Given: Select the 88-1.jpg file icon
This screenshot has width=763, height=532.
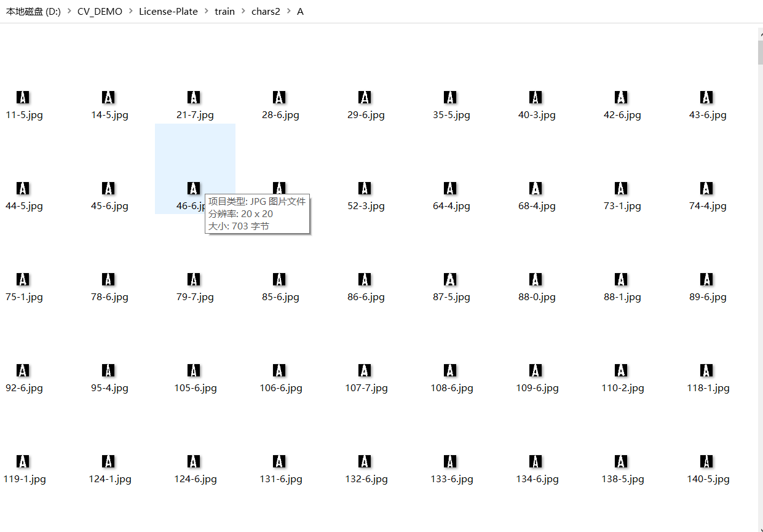Looking at the screenshot, I should [621, 279].
